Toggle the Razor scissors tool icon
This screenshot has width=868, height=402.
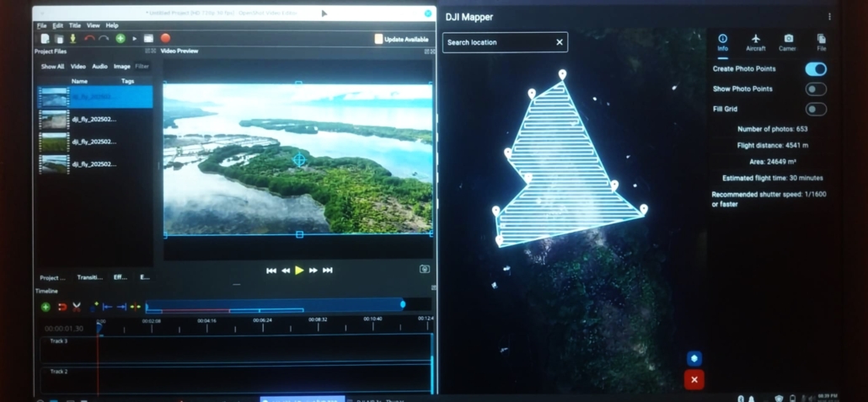pyautogui.click(x=77, y=307)
